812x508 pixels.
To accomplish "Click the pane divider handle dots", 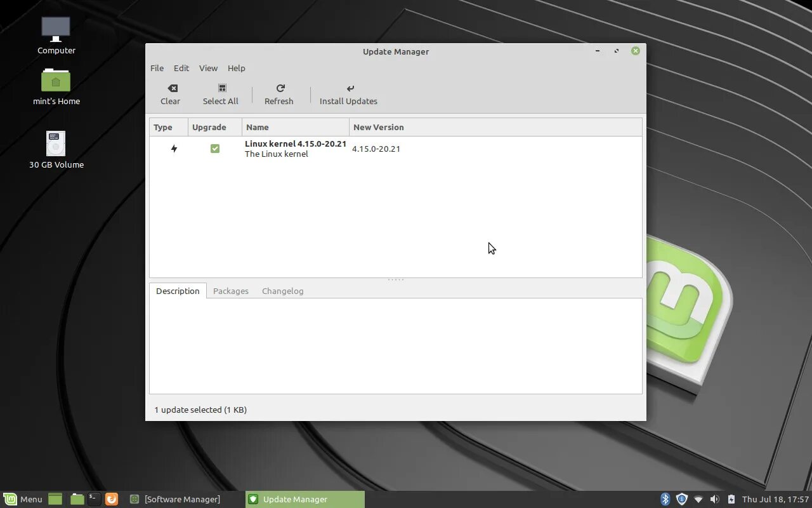I will [x=396, y=279].
